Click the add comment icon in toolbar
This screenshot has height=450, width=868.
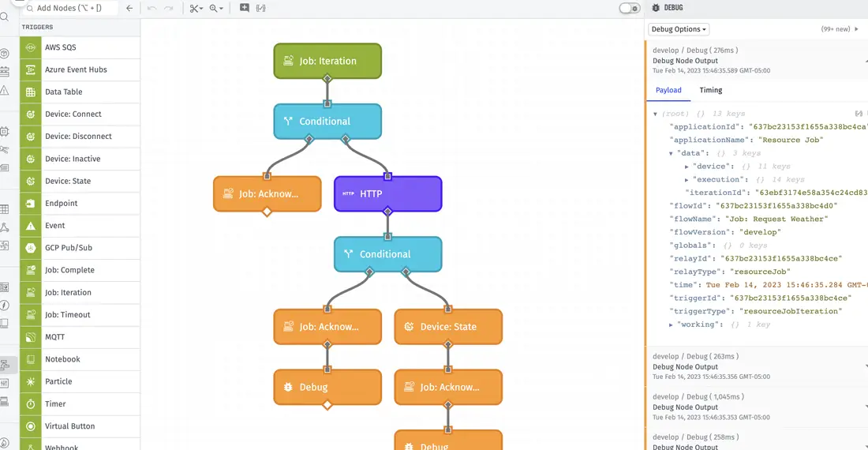pyautogui.click(x=245, y=9)
